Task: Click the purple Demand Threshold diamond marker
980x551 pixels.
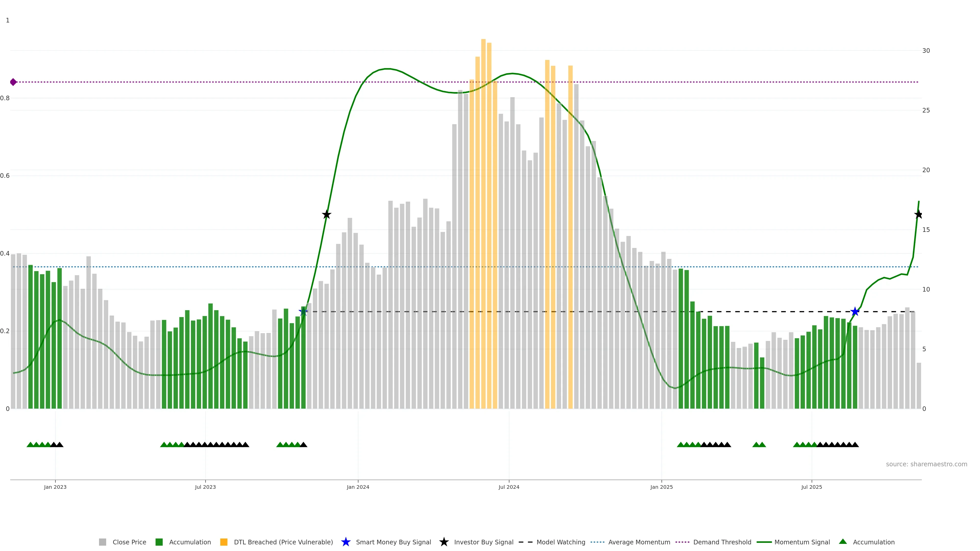Action: pos(13,82)
